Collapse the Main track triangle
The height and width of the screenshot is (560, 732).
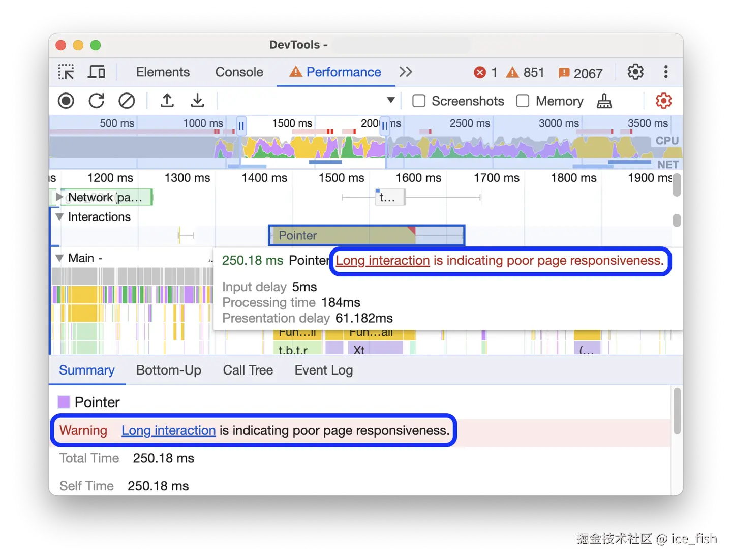tap(59, 258)
